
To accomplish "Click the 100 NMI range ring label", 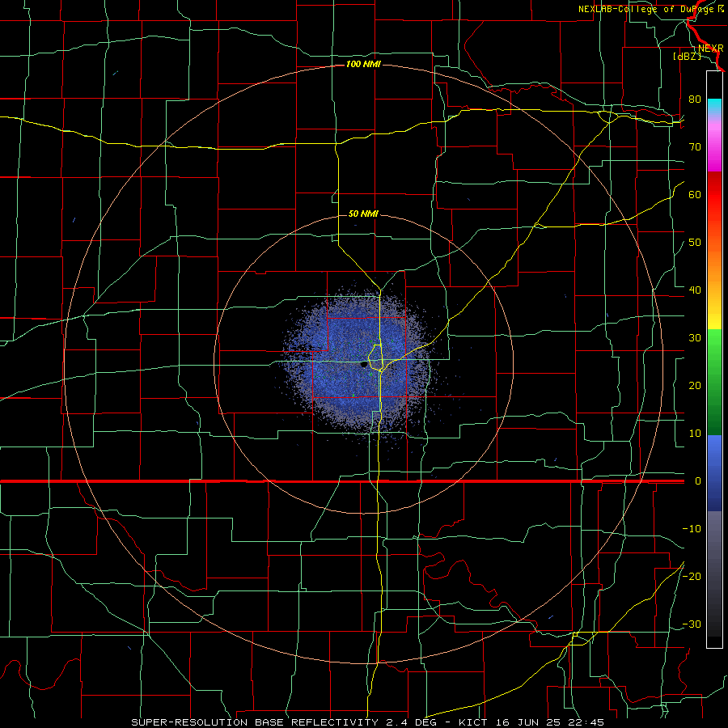I will pos(363,64).
